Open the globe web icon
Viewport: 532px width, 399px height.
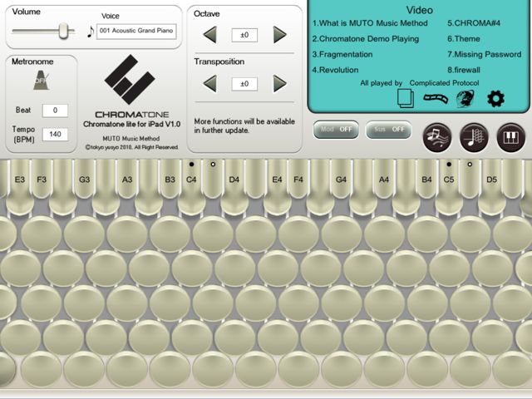click(x=465, y=99)
